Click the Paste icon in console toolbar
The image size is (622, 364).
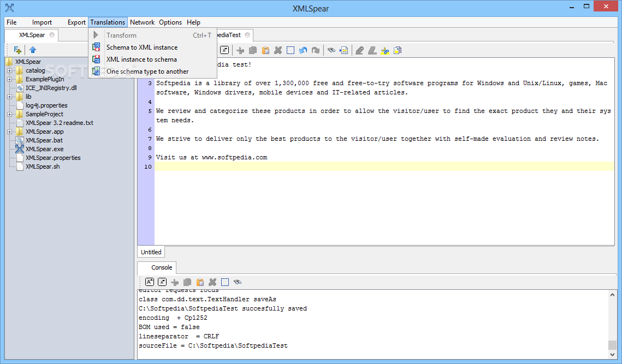[x=200, y=282]
